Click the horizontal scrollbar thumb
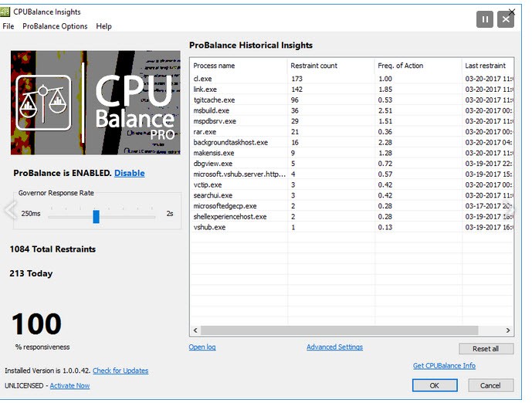Screen dimensions: 532x403 point(339,330)
